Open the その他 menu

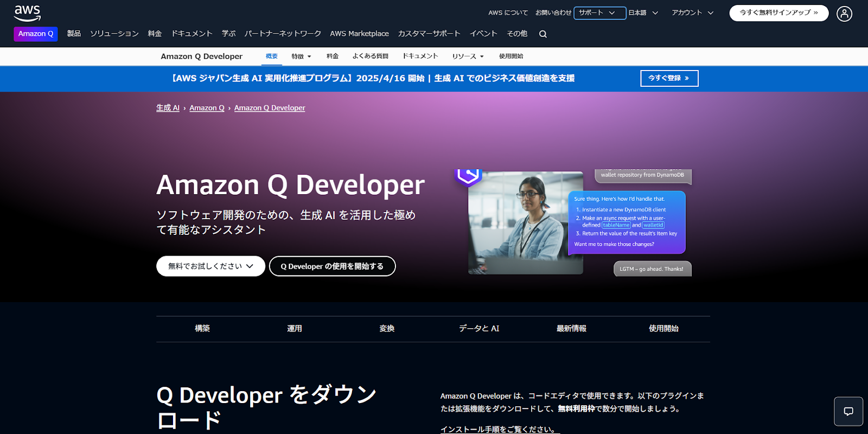click(517, 34)
